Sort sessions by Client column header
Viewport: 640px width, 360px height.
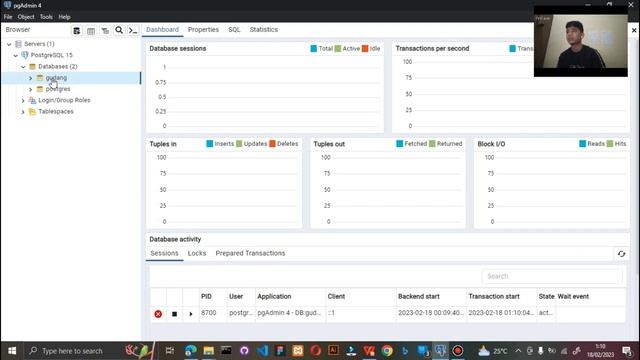(x=361, y=296)
